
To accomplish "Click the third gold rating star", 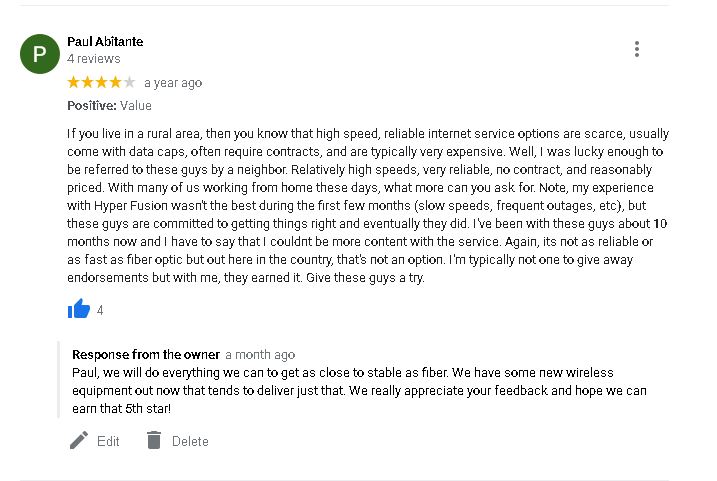I will pos(102,82).
